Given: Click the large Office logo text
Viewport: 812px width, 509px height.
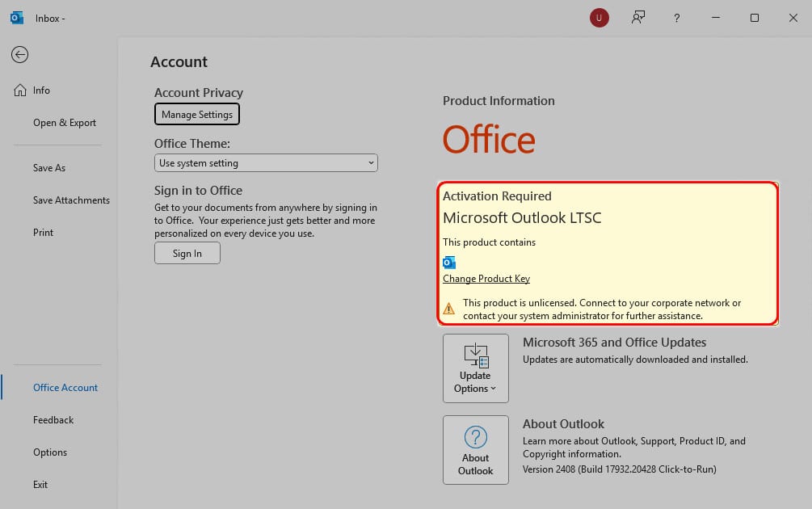Looking at the screenshot, I should [x=489, y=140].
